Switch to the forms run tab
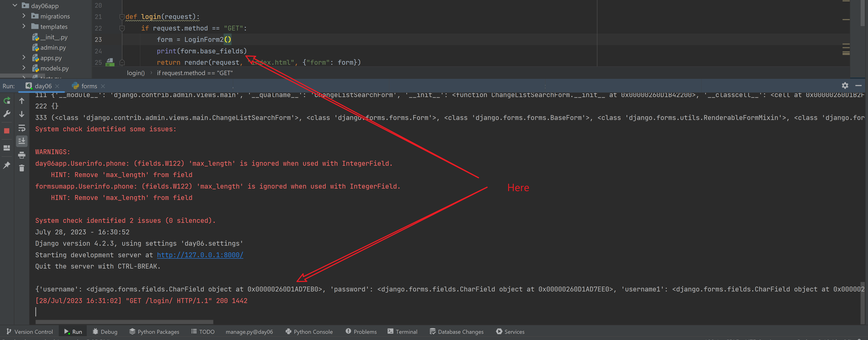Viewport: 868px width, 340px height. point(89,86)
